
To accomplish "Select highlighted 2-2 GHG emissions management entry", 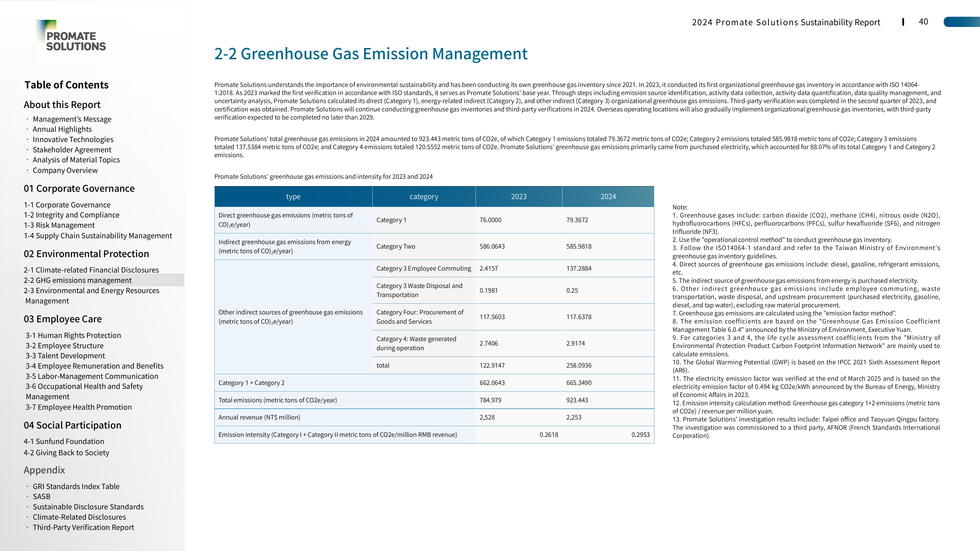I will [78, 280].
